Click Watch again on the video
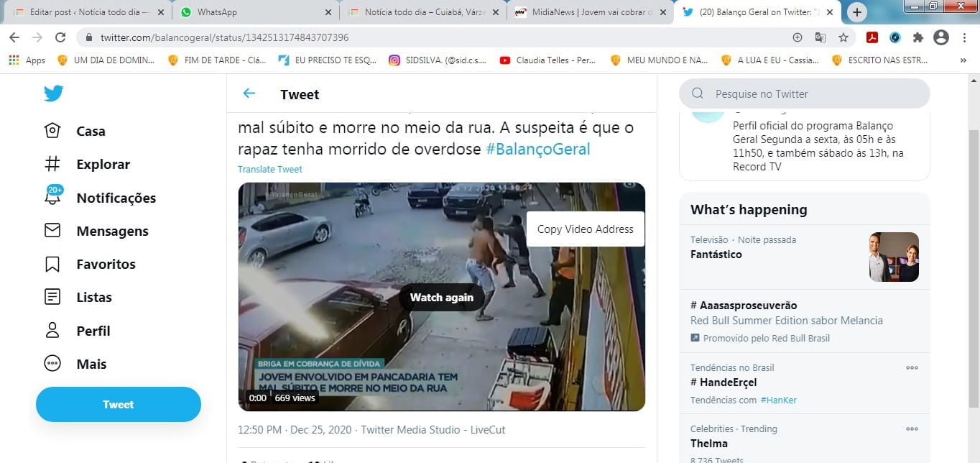The height and width of the screenshot is (463, 980). click(x=442, y=297)
